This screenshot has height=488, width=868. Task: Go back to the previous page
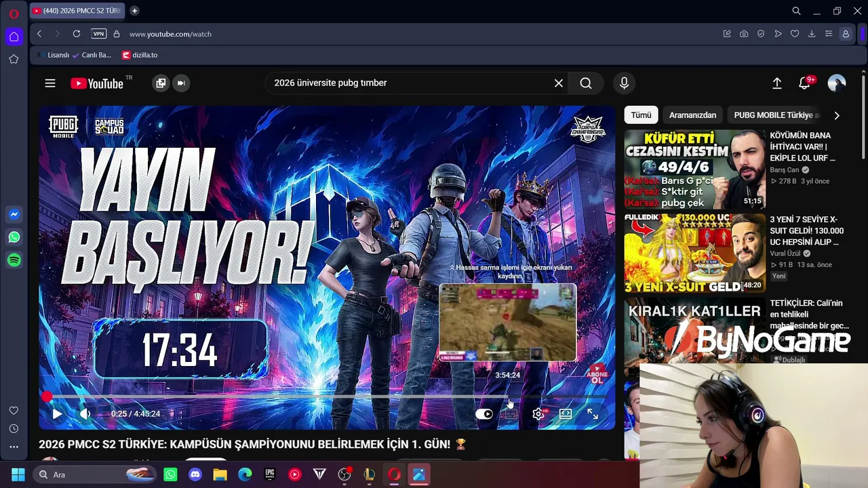pos(39,34)
